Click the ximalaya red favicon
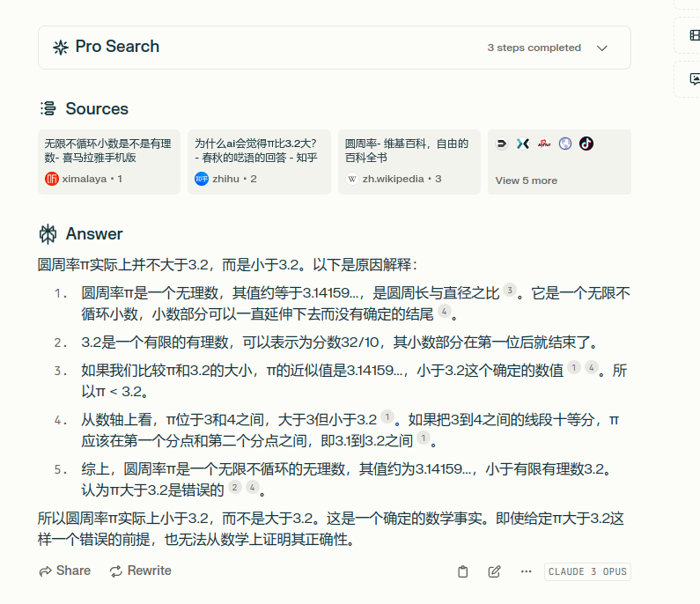 pyautogui.click(x=52, y=179)
